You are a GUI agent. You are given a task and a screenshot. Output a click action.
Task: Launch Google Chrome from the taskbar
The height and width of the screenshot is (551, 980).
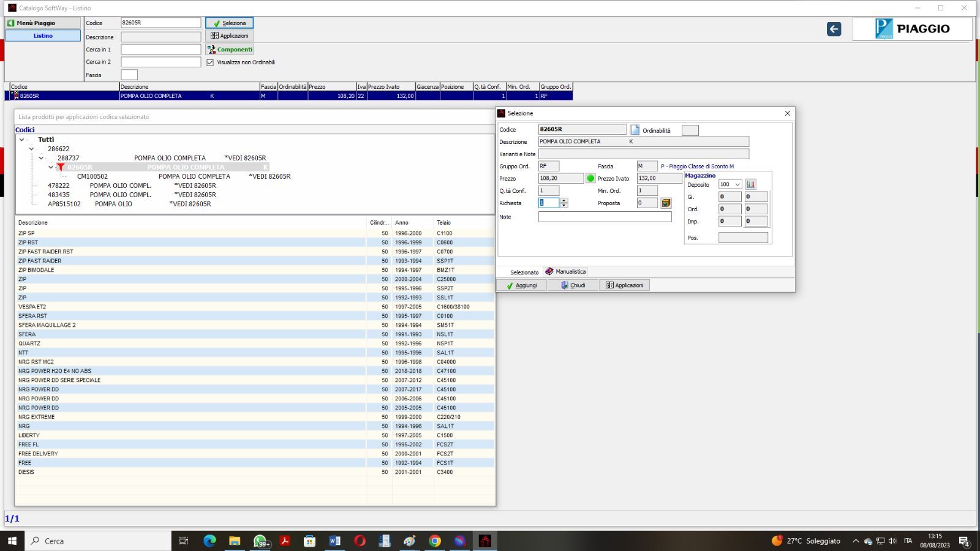pyautogui.click(x=434, y=541)
